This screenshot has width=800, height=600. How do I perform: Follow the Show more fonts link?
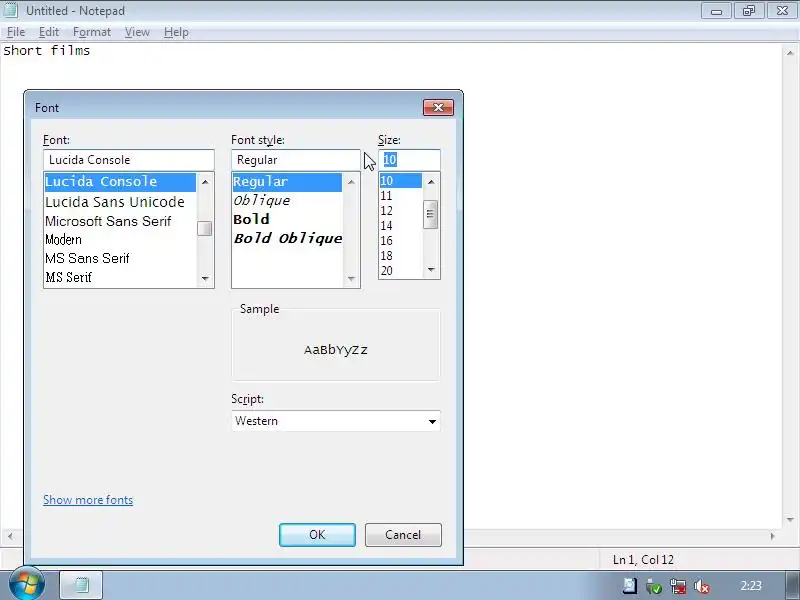tap(88, 499)
